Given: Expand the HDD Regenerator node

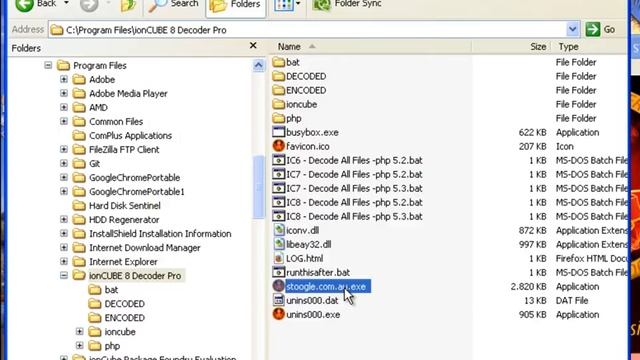Looking at the screenshot, I should click(64, 220).
